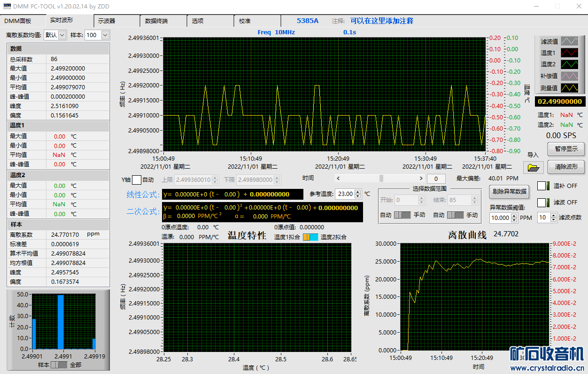Flip the 结束 自动/手动 switch
Image resolution: width=588 pixels, height=374 pixels.
pos(456,215)
